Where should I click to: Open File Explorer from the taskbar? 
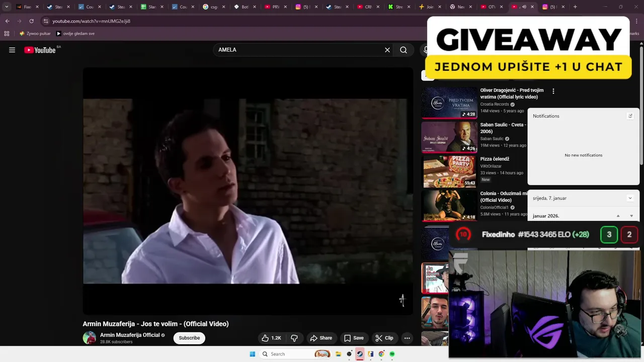[339, 354]
